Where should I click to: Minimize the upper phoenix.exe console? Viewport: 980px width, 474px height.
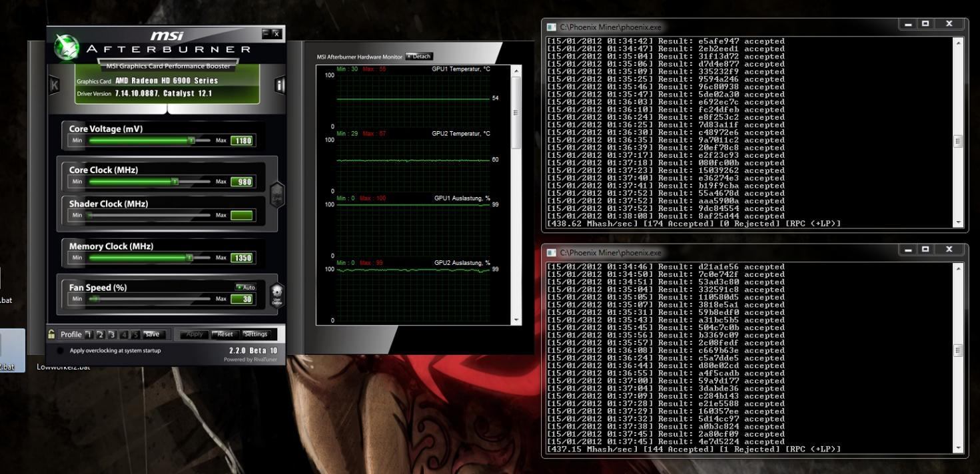pos(907,25)
